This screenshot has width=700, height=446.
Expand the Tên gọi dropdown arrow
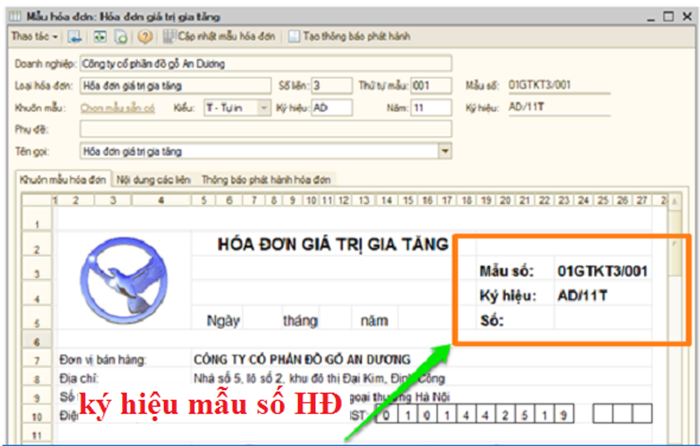click(x=445, y=151)
